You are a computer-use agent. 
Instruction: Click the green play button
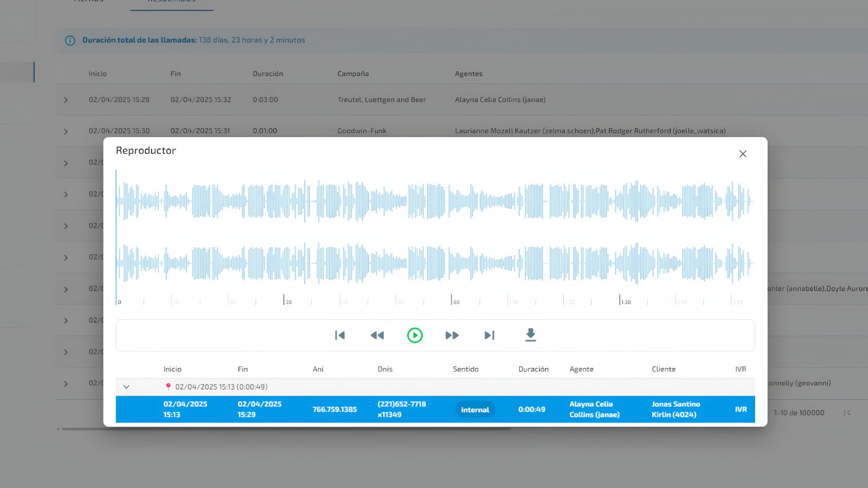tap(415, 335)
